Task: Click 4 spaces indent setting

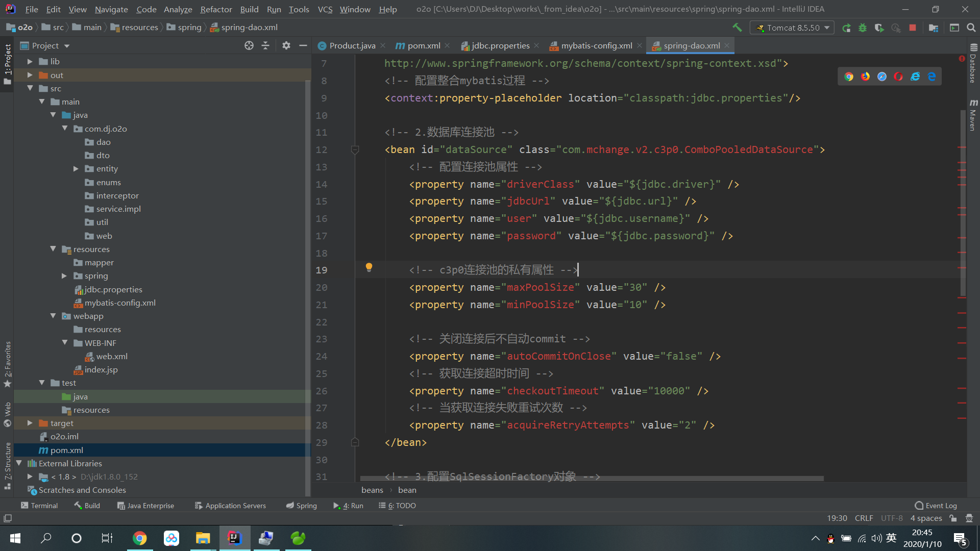Action: pos(926,518)
